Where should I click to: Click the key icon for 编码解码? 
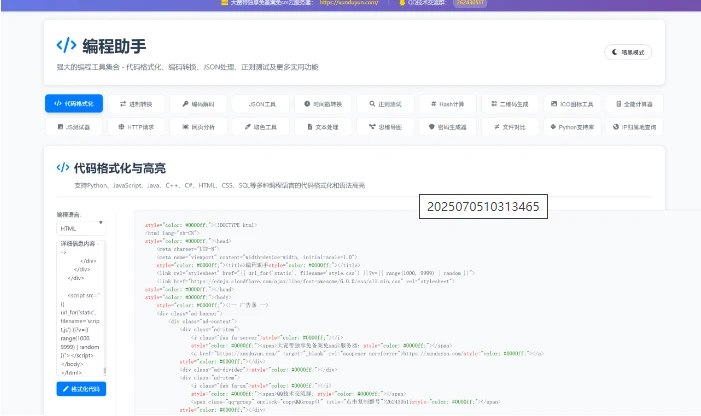185,104
